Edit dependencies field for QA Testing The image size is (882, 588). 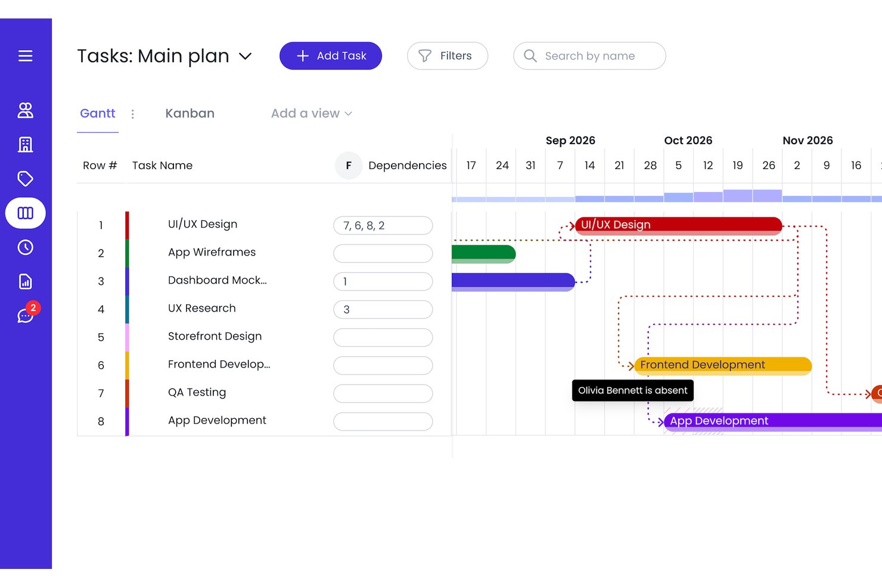tap(383, 394)
